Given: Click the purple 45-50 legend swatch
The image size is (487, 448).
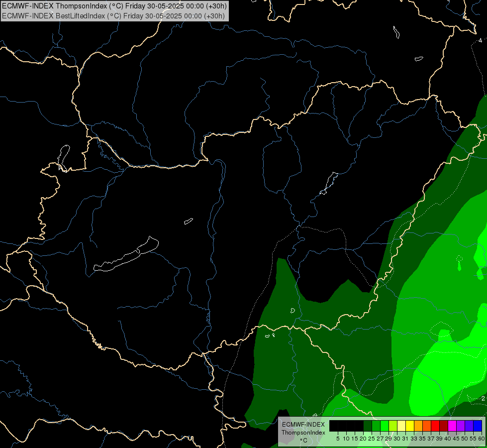Looking at the screenshot, I should (461, 426).
